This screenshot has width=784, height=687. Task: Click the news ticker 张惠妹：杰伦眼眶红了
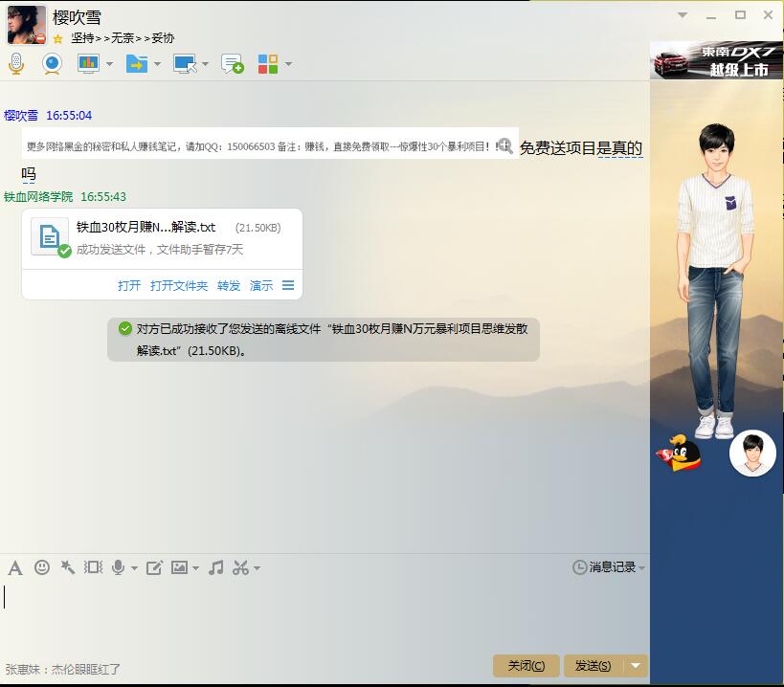63,669
